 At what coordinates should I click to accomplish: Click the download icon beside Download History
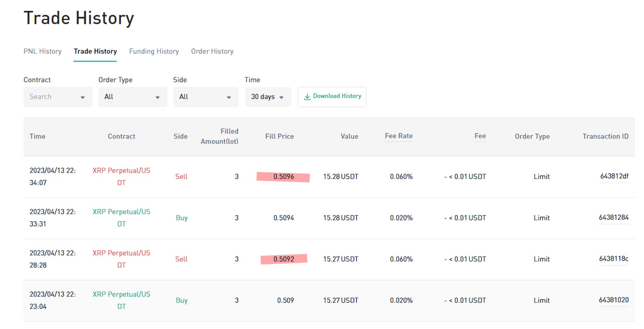(307, 97)
